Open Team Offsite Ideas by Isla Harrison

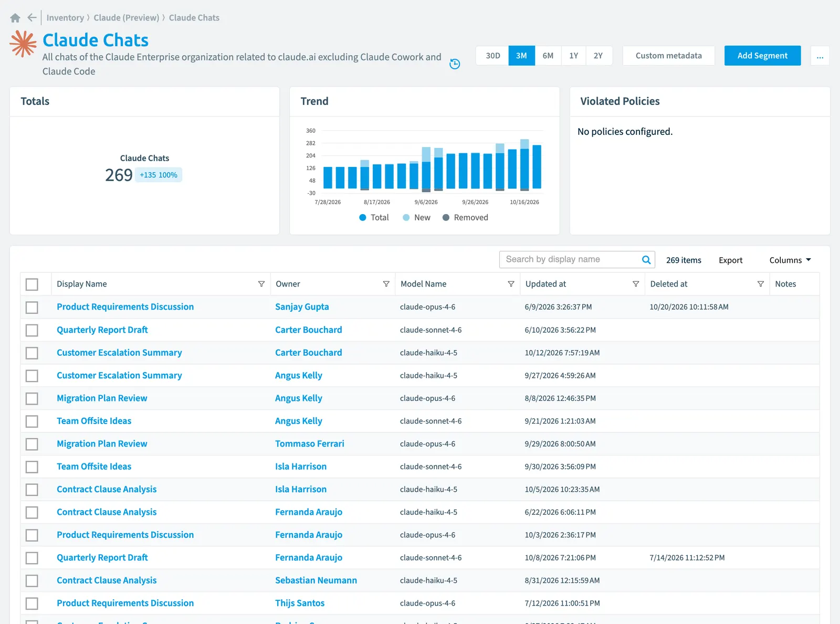pos(94,467)
